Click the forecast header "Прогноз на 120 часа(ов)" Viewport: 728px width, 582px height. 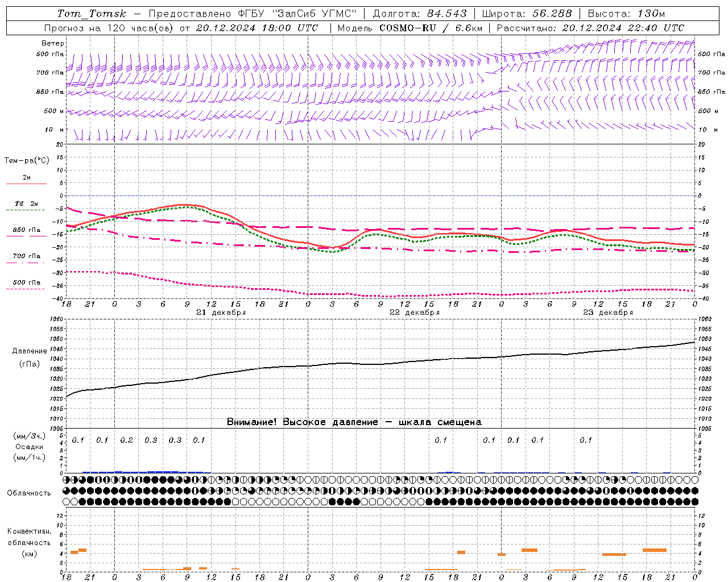[x=110, y=28]
